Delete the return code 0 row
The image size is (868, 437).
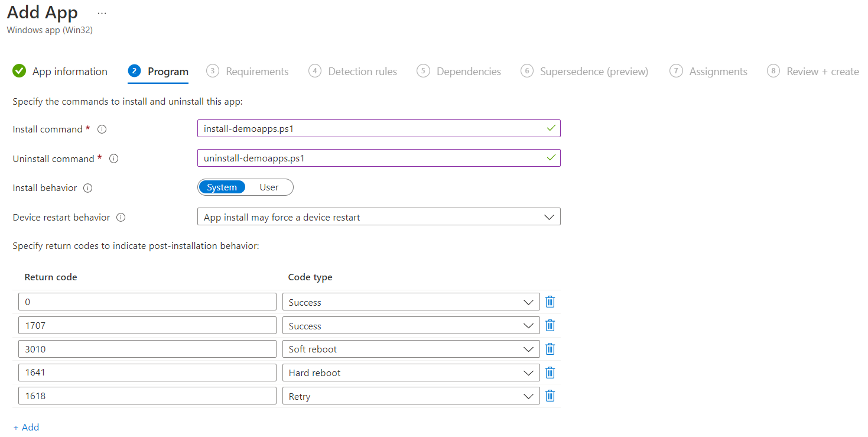(x=550, y=302)
